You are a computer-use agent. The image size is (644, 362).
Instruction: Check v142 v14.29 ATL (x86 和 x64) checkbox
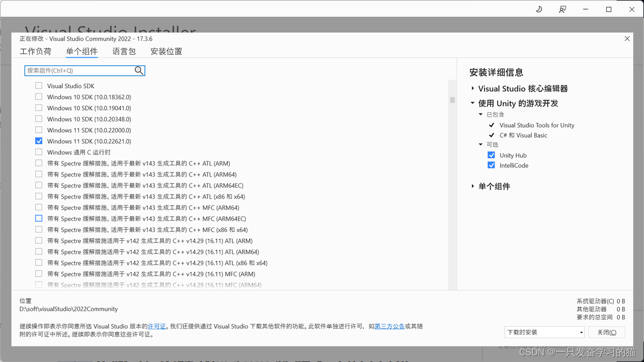coord(39,262)
